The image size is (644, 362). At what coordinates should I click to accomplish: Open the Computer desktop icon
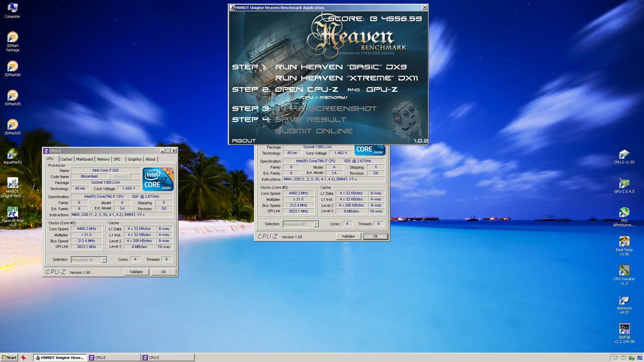tap(12, 10)
